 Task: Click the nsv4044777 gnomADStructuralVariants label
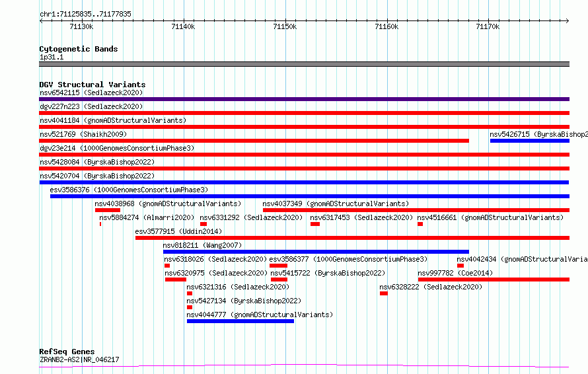point(260,315)
